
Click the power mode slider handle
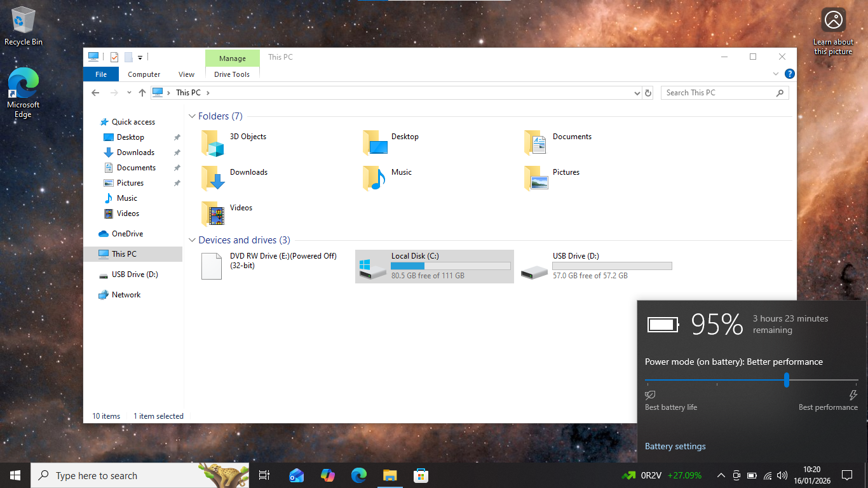pos(787,380)
